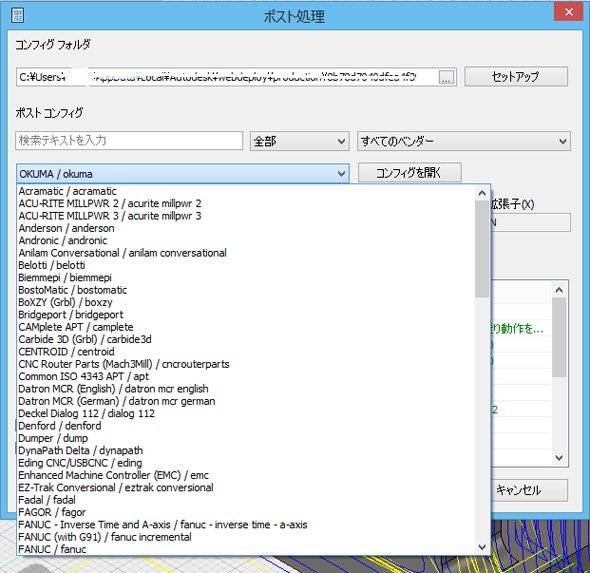Focus the 検索テキストを入力 search field

129,140
